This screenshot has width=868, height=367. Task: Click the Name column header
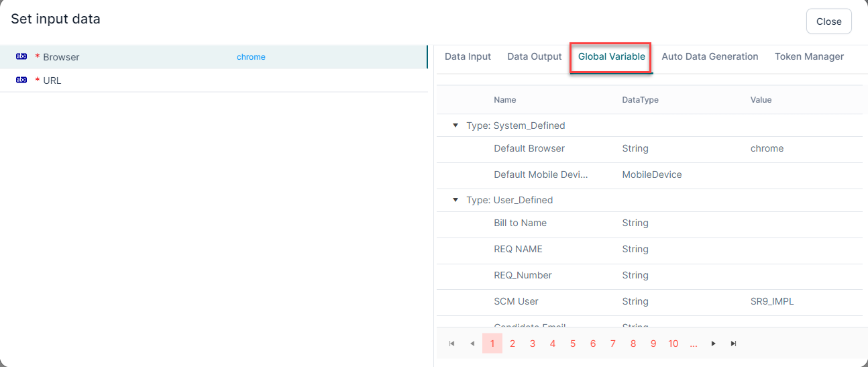point(505,100)
